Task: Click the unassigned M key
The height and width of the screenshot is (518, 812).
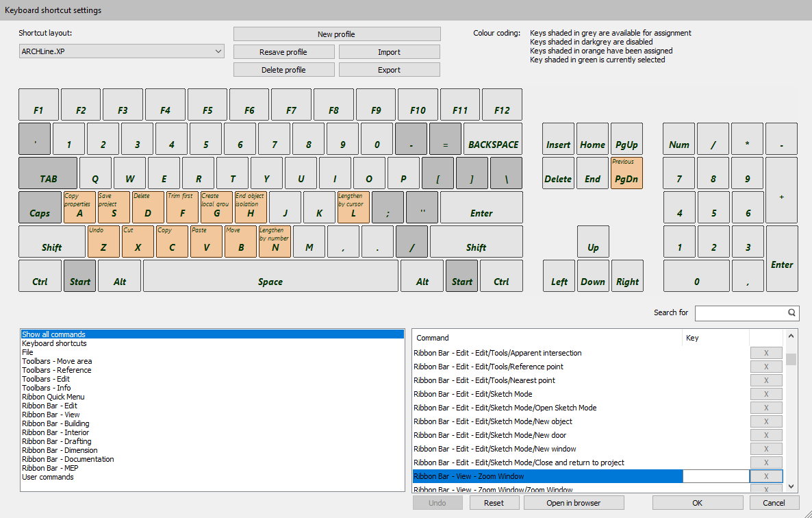Action: pyautogui.click(x=309, y=241)
